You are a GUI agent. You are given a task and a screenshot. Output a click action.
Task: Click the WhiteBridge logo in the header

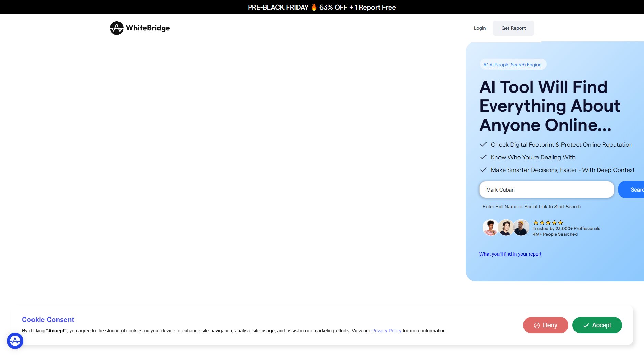click(x=140, y=28)
